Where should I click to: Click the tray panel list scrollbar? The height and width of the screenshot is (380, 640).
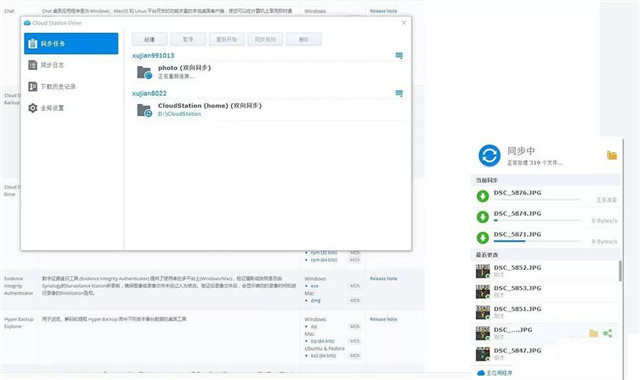pos(620,271)
